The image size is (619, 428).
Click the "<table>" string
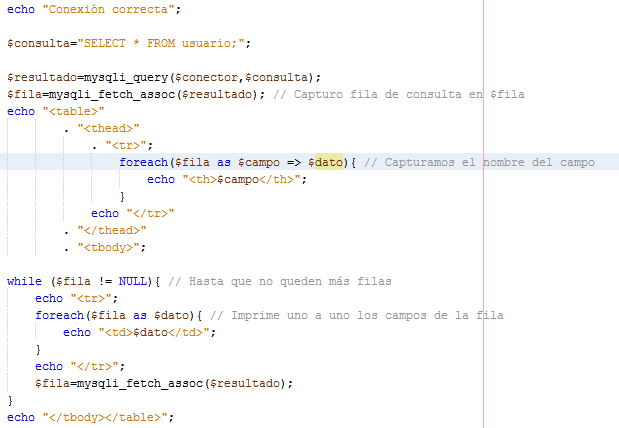click(x=73, y=111)
